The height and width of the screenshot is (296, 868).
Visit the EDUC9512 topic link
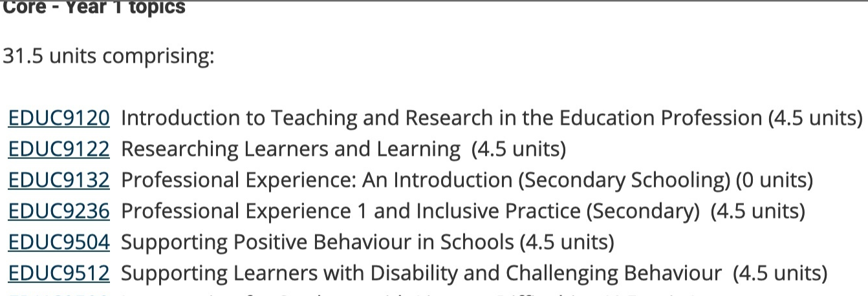click(x=59, y=273)
